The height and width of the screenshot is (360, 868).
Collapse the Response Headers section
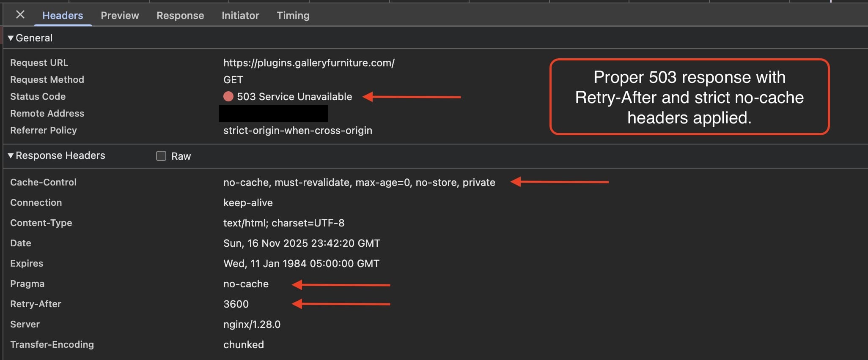coord(11,155)
